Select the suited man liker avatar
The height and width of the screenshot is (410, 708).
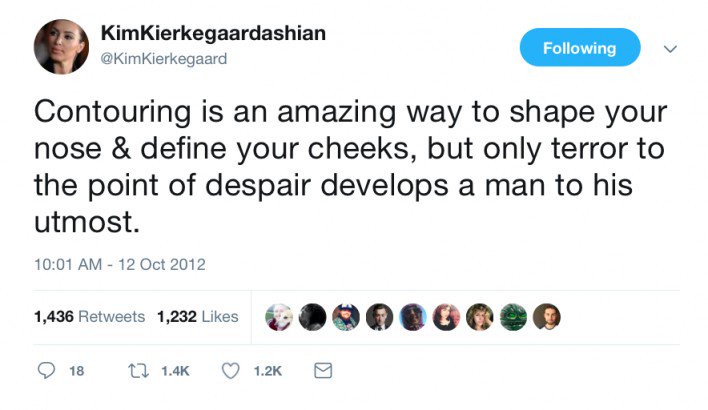pos(380,317)
